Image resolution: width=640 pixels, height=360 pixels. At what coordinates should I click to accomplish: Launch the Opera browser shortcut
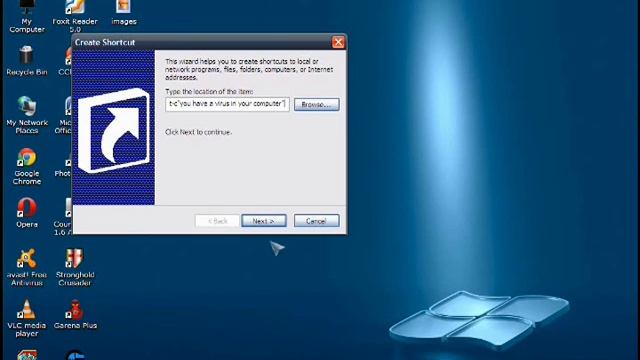tap(27, 213)
